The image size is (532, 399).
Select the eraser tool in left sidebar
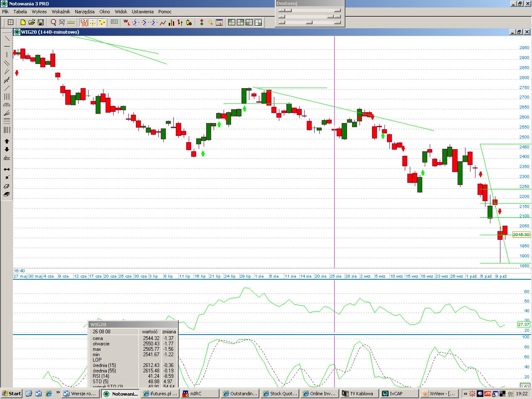pyautogui.click(x=7, y=186)
